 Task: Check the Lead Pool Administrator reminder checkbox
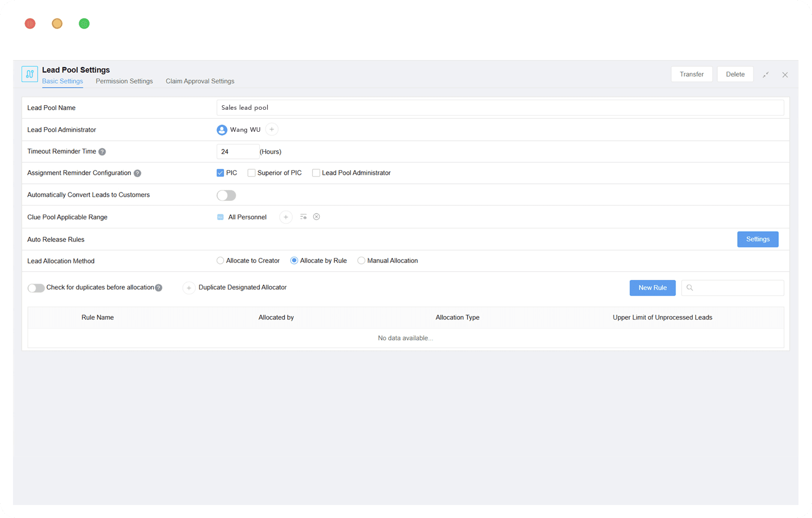click(x=316, y=173)
